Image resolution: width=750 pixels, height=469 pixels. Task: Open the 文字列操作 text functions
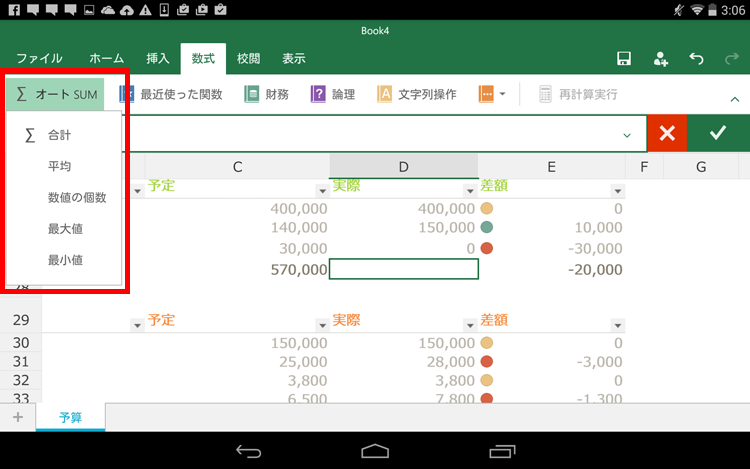[417, 95]
